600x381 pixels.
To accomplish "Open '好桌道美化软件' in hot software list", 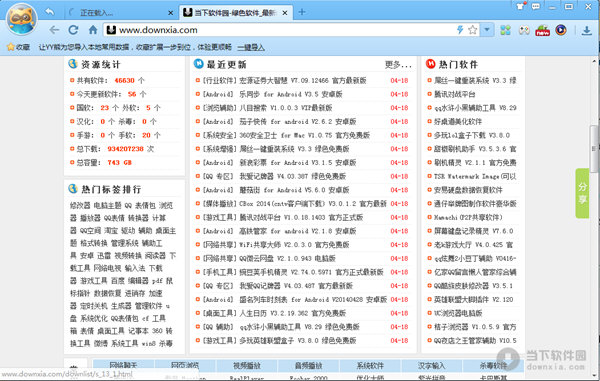I will click(458, 121).
